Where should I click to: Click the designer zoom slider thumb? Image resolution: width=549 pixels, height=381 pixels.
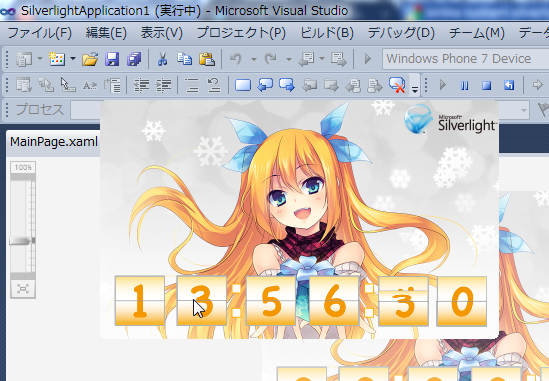(x=21, y=241)
